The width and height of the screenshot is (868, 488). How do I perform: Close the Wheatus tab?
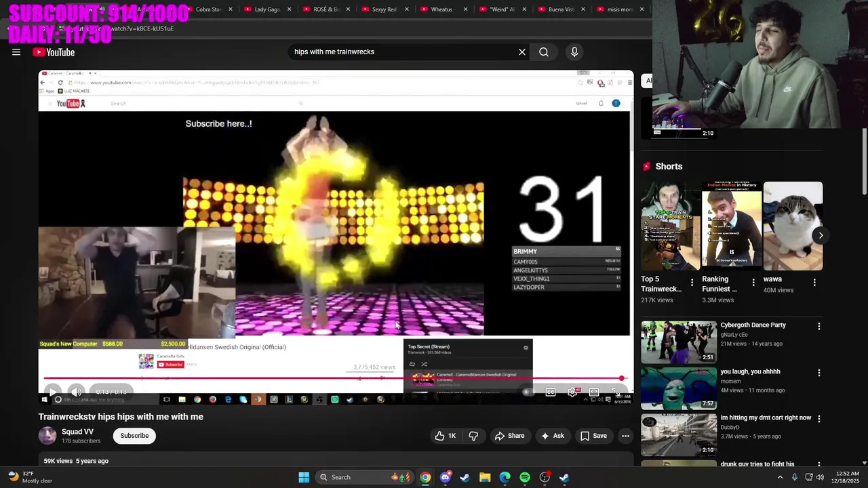tap(465, 9)
